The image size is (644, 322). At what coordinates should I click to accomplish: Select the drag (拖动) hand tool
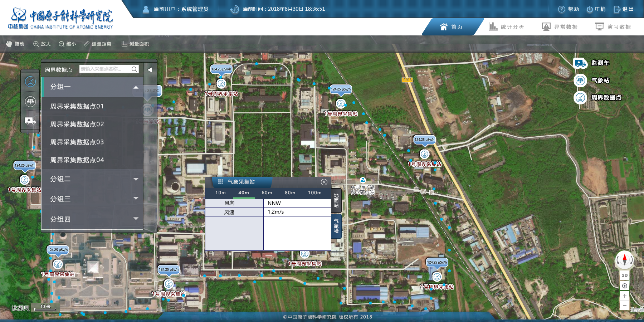point(15,44)
